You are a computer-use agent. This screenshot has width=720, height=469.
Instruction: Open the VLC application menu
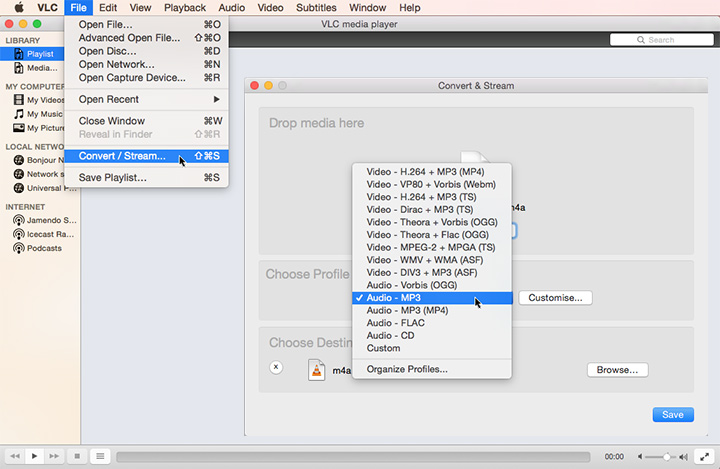(47, 8)
